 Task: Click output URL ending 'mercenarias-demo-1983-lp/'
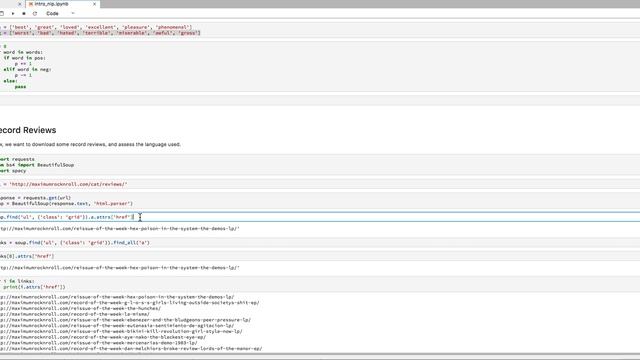click(x=99, y=343)
